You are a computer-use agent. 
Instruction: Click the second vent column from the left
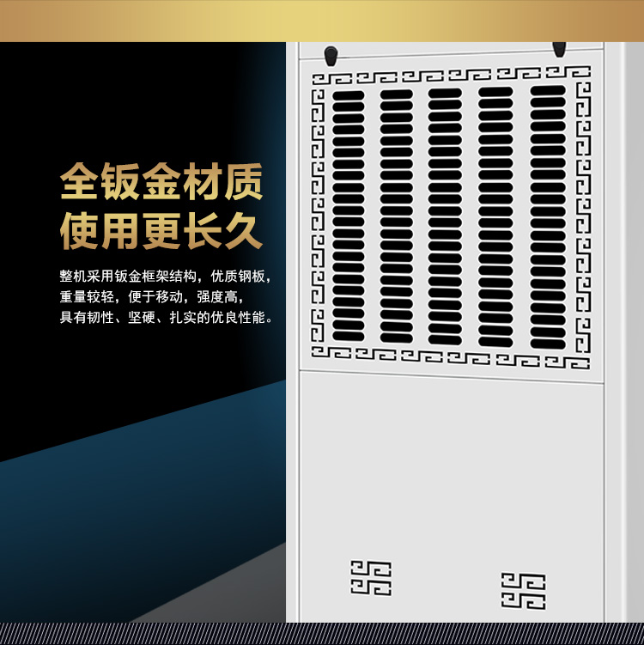click(x=397, y=215)
